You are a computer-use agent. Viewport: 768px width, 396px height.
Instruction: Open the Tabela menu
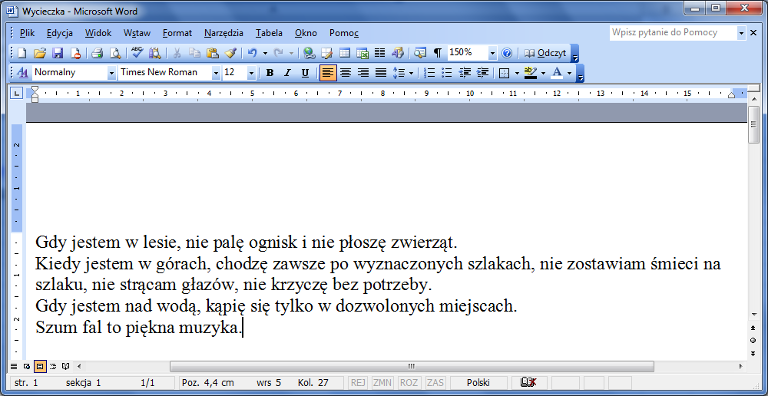pos(269,33)
